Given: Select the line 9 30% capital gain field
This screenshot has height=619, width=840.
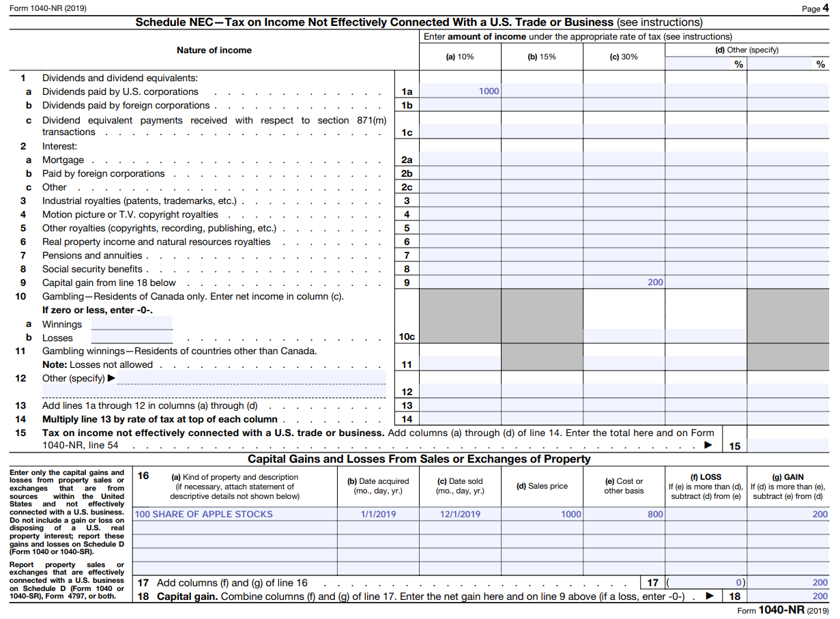Looking at the screenshot, I should 624,283.
